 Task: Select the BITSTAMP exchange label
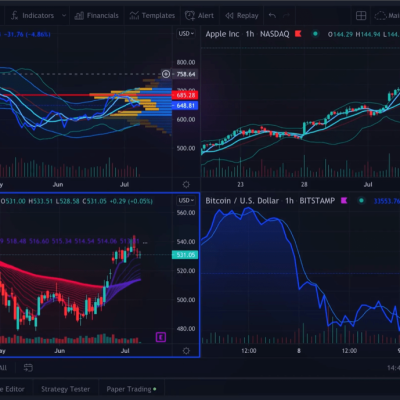coord(317,201)
